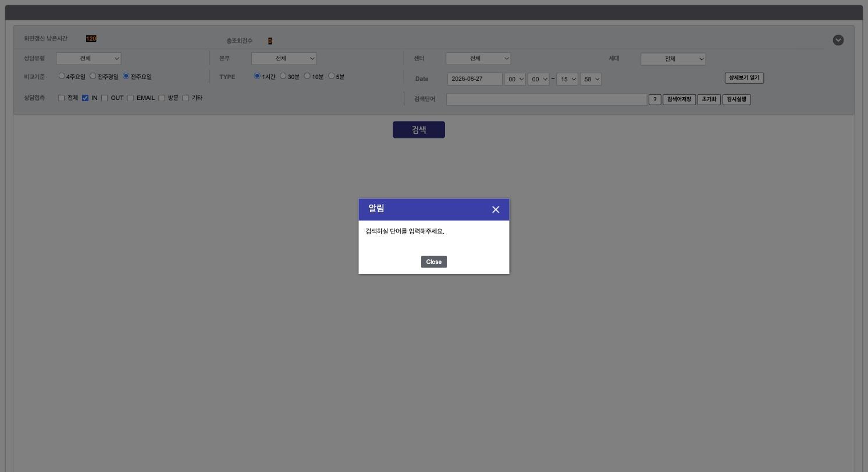Open the end hour dropdown showing 15
Image resolution: width=868 pixels, height=472 pixels.
(567, 79)
